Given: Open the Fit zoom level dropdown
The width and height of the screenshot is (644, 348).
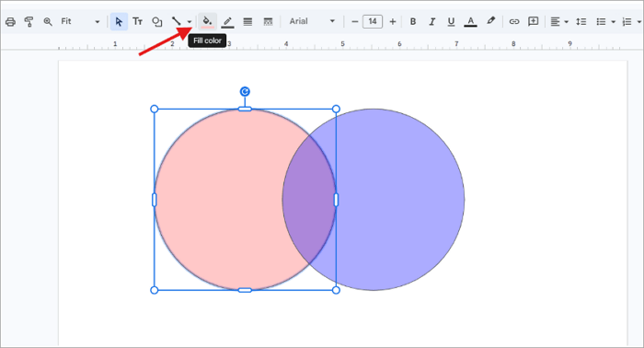Looking at the screenshot, I should click(x=80, y=21).
